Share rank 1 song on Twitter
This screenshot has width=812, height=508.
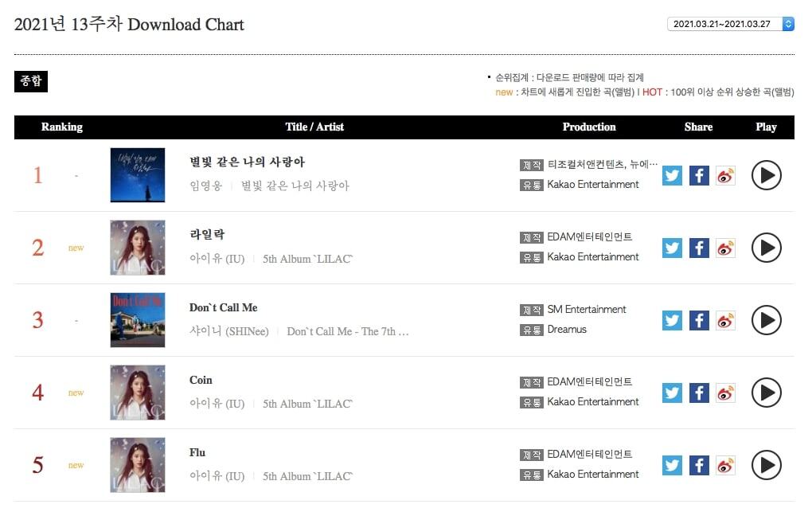673,175
